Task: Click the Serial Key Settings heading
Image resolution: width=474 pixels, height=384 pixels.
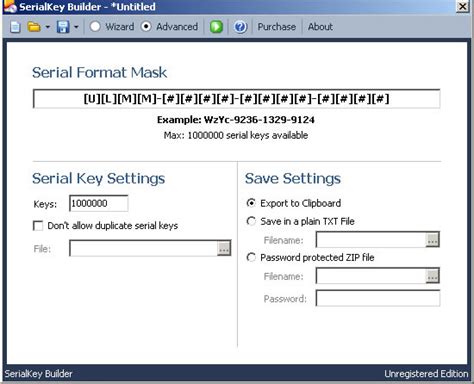Action: (99, 179)
